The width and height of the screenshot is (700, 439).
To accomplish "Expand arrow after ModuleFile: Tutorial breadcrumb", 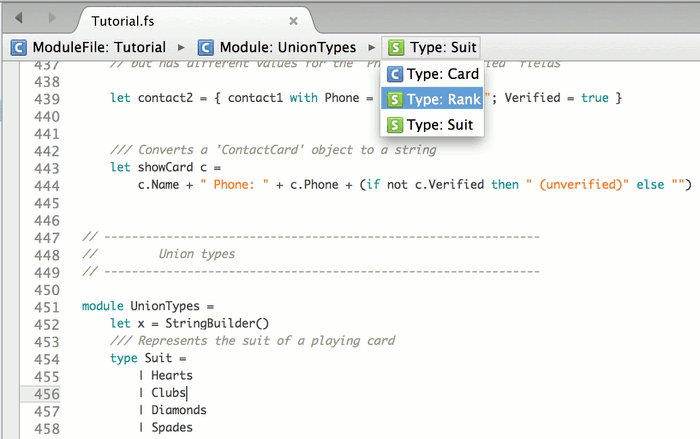I will [x=181, y=47].
